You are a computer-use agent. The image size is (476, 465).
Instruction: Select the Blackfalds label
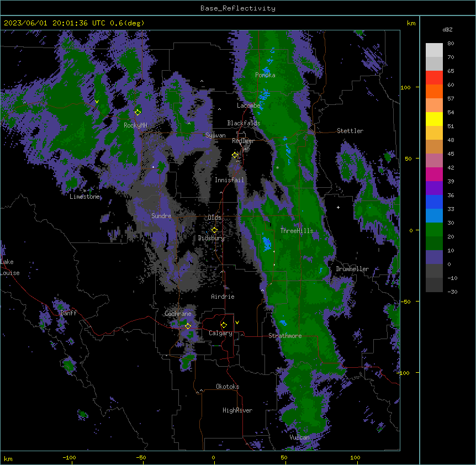coord(244,123)
